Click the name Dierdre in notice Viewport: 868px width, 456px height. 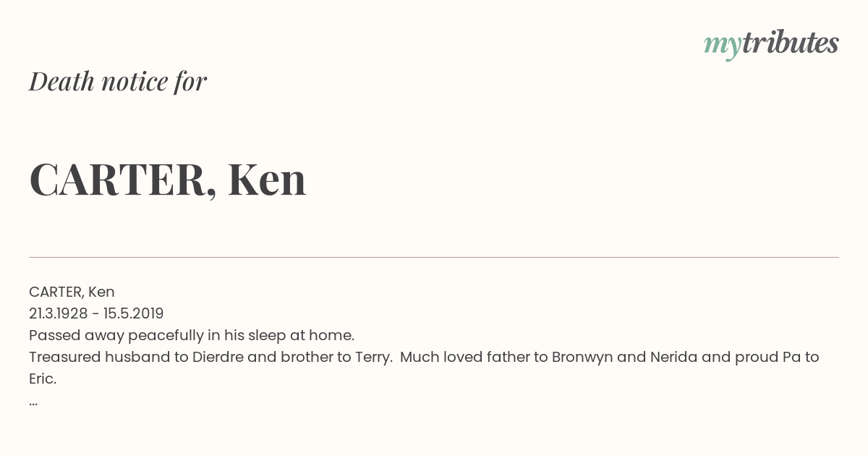218,357
